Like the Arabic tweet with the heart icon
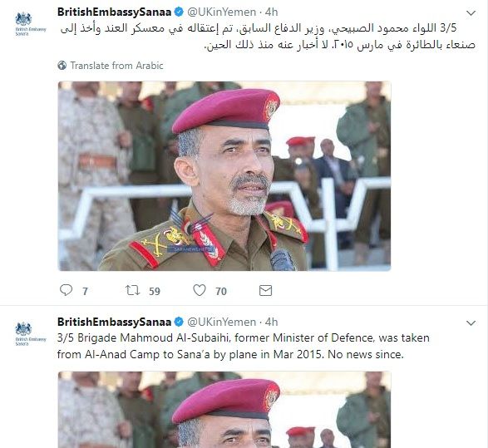The image size is (488, 448). [200, 290]
